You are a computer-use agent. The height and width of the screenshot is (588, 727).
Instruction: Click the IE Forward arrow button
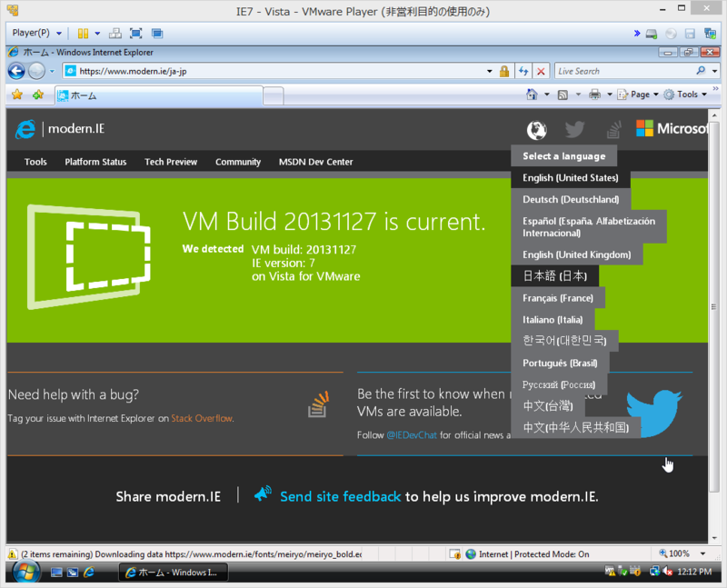(x=36, y=71)
